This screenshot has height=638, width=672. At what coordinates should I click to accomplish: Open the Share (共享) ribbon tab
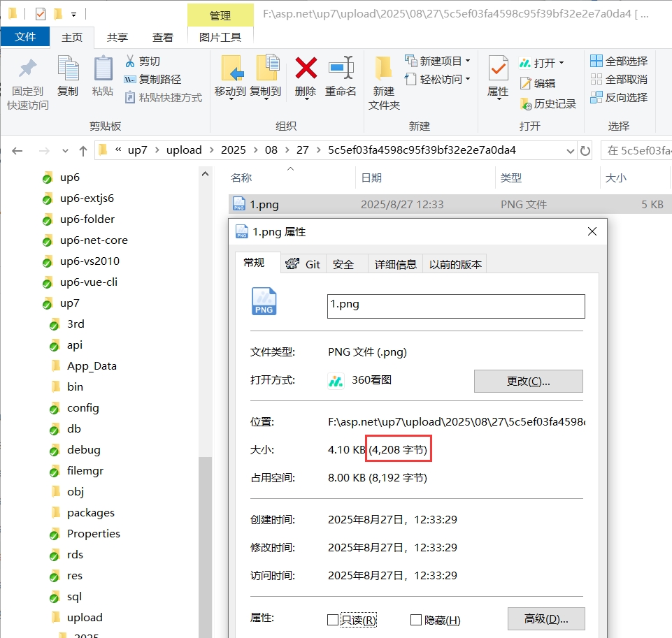coord(117,37)
